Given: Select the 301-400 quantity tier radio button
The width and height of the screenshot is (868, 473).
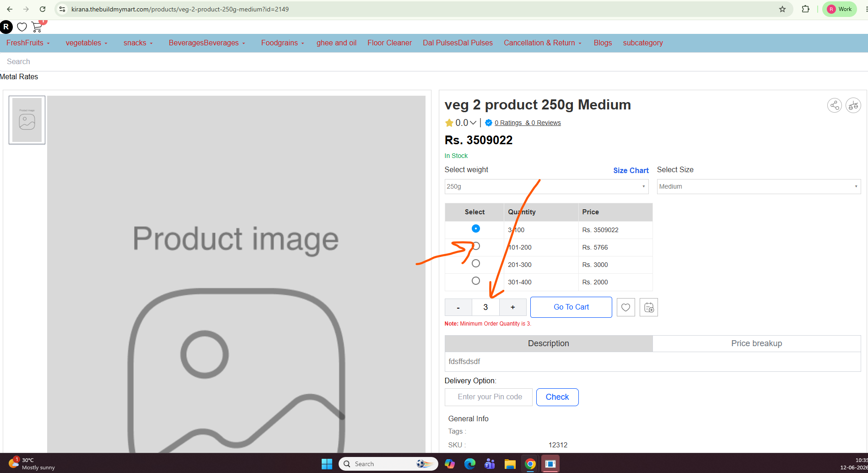Looking at the screenshot, I should pyautogui.click(x=476, y=281).
